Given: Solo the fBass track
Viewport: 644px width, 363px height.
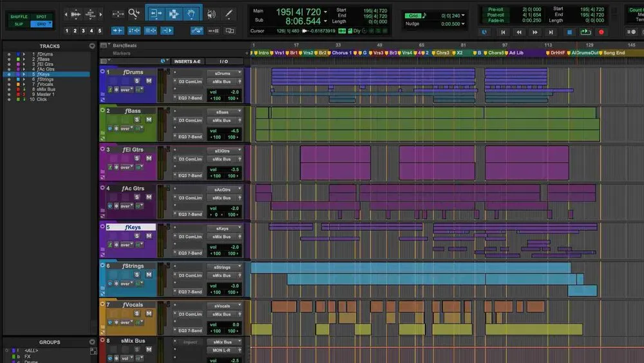Looking at the screenshot, I should coord(137,120).
